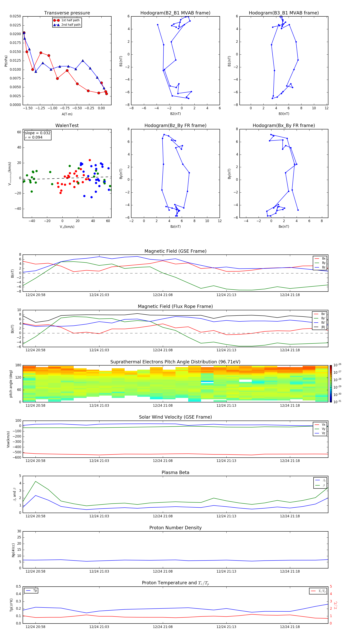Image resolution: width=351 pixels, height=644 pixels.
Task: Click the pitch angle colorbar
Action: (331, 384)
